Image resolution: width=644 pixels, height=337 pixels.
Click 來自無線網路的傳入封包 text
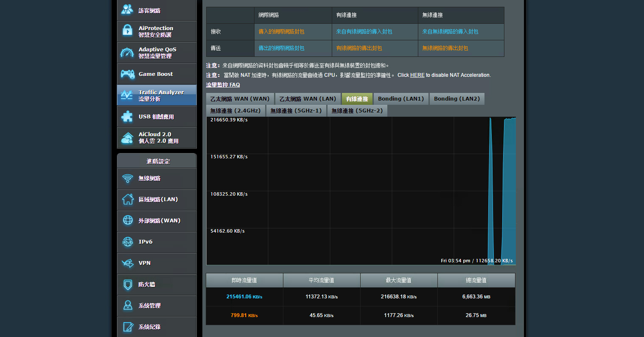[450, 31]
